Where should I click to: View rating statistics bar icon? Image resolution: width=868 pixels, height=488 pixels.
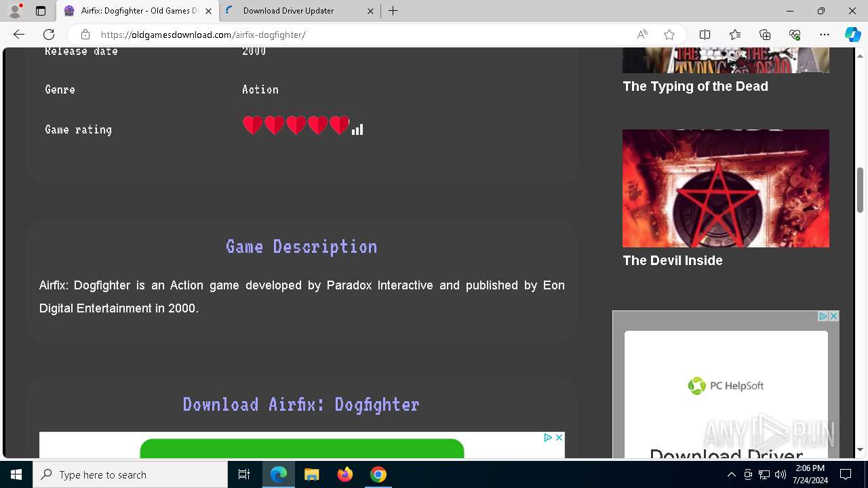tap(357, 129)
